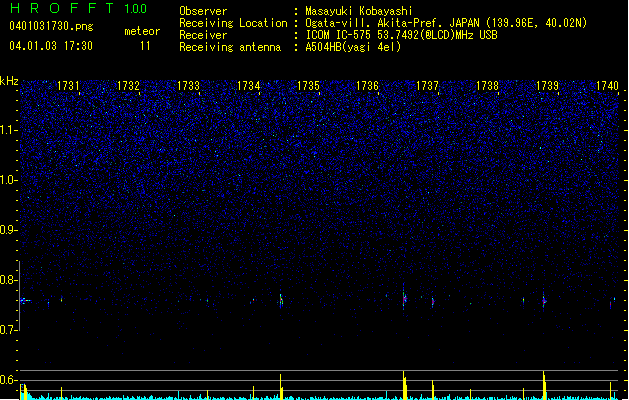Click the meteor echo just after 1736
Image resolution: width=629 pixels, height=400 pixels.
404,298
